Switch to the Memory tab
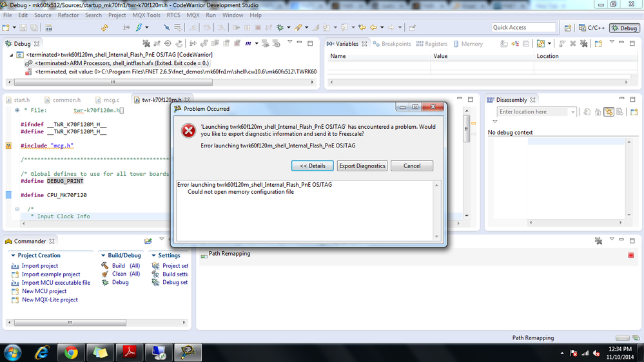The width and height of the screenshot is (644, 362). tap(468, 44)
